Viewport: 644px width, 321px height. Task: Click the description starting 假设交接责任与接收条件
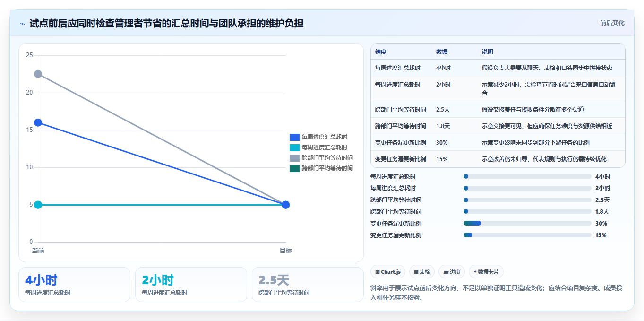tap(533, 110)
